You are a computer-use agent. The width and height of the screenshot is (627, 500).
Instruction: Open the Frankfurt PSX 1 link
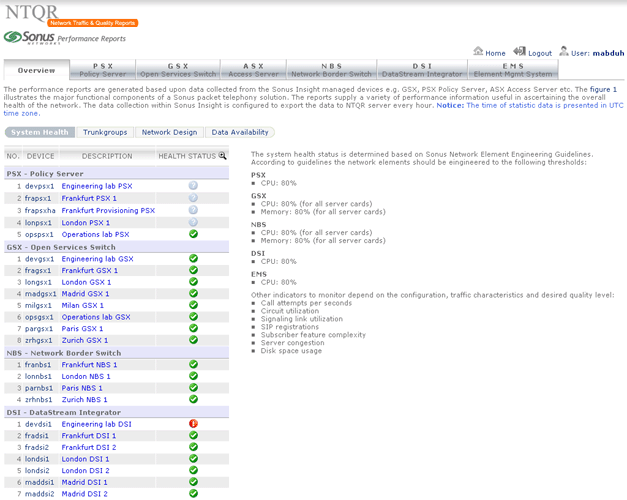pyautogui.click(x=89, y=198)
